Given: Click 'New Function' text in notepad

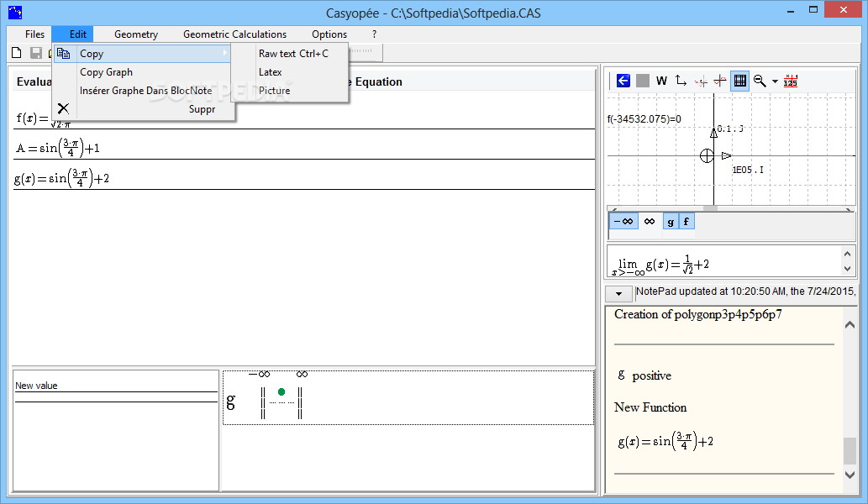Looking at the screenshot, I should pos(650,407).
